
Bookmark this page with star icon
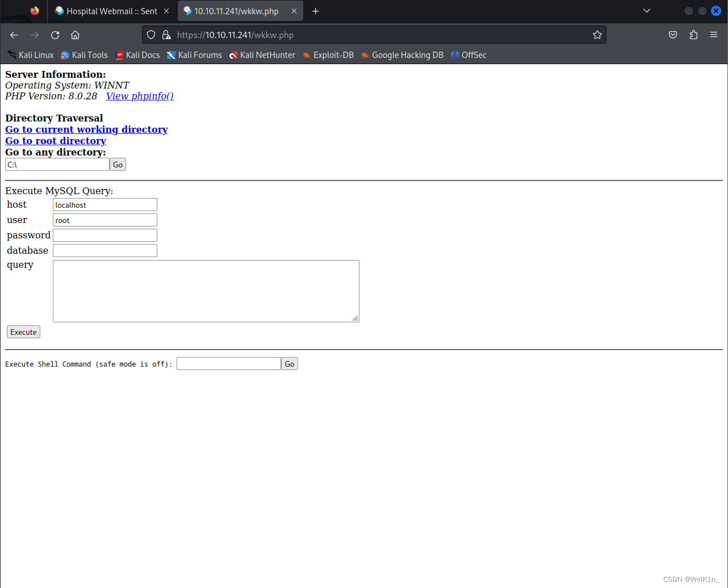click(x=597, y=35)
